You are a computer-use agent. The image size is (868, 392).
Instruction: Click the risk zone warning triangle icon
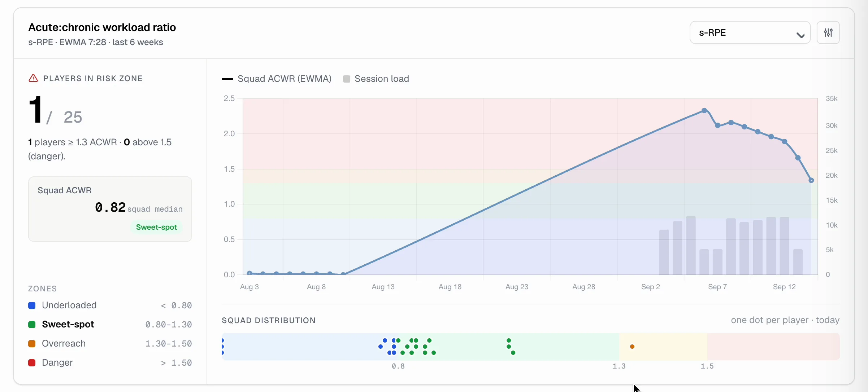(33, 78)
